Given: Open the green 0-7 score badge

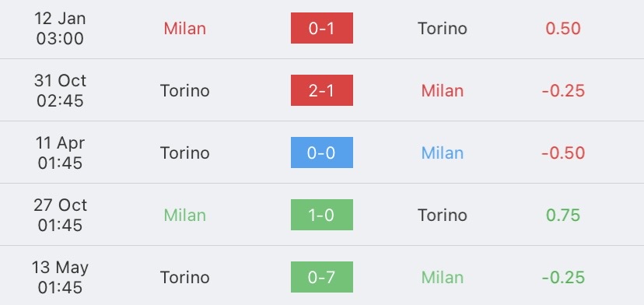Looking at the screenshot, I should (321, 277).
